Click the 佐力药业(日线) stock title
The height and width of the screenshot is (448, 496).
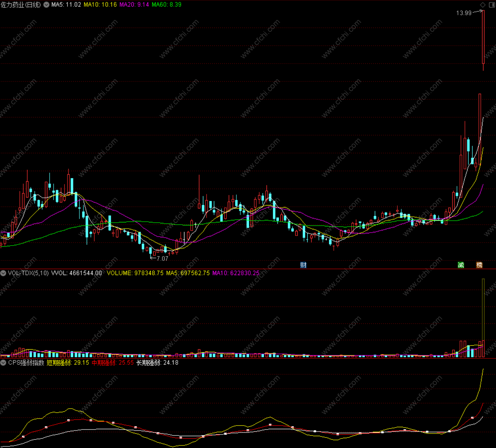[21, 5]
